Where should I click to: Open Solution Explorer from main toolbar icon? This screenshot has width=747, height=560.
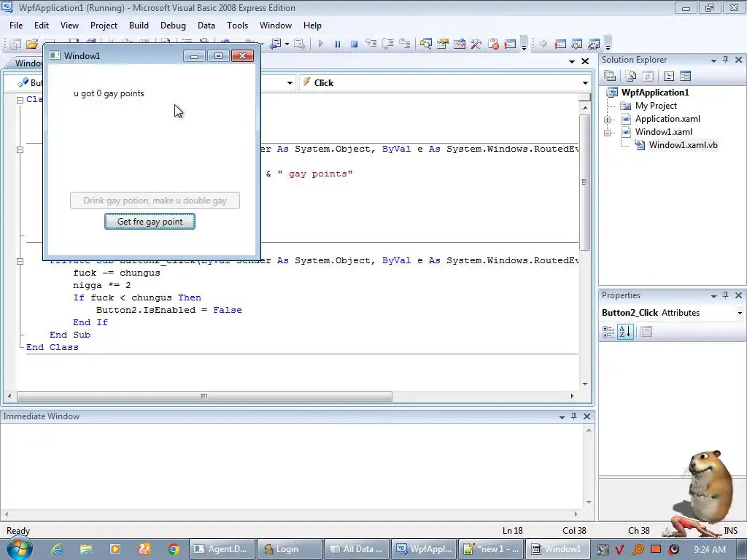click(x=426, y=44)
